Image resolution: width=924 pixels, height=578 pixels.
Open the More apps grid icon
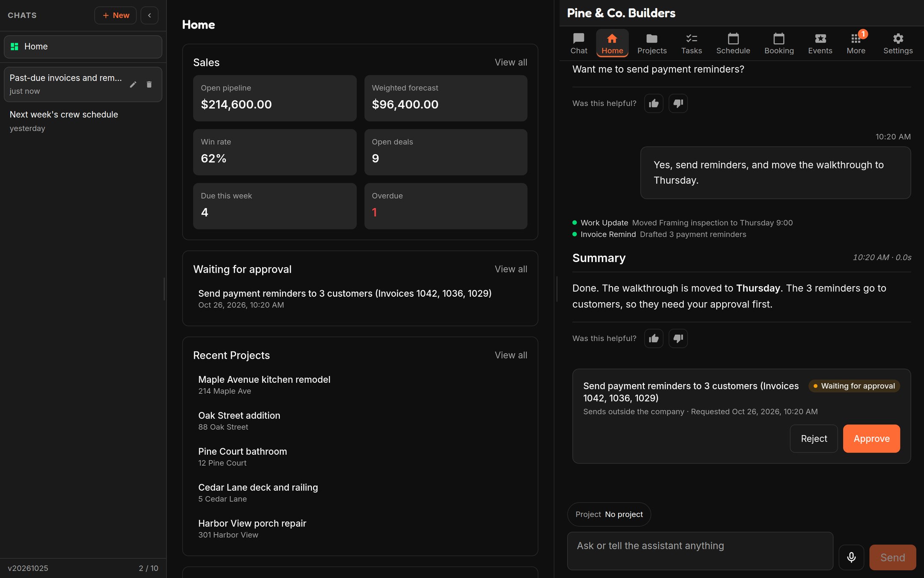click(856, 43)
